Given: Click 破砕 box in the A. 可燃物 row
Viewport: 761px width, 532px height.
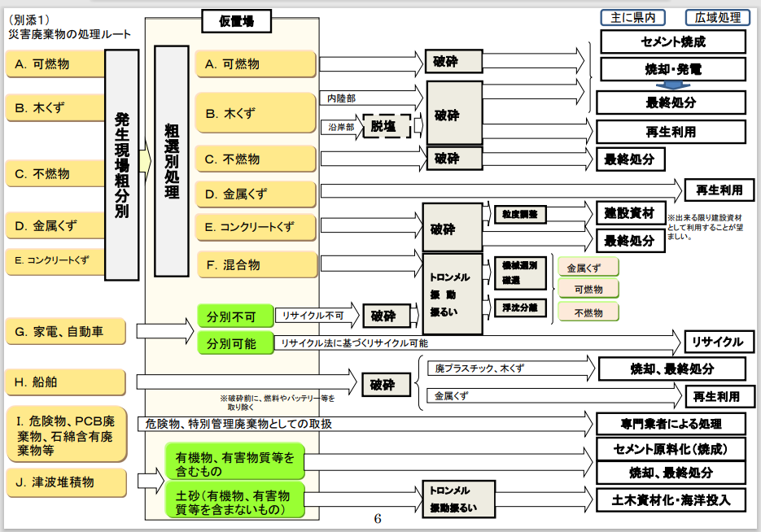Looking at the screenshot, I should tap(454, 61).
